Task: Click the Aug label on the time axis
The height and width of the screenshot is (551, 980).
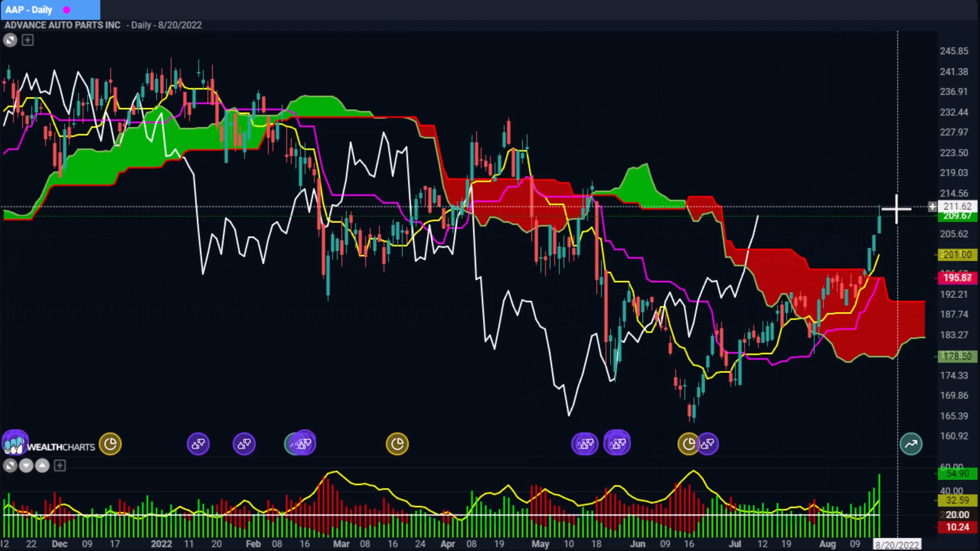Action: (827, 544)
